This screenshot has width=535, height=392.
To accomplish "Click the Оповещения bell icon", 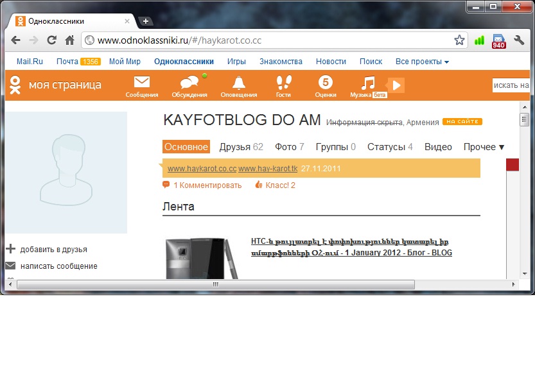I will tap(238, 83).
